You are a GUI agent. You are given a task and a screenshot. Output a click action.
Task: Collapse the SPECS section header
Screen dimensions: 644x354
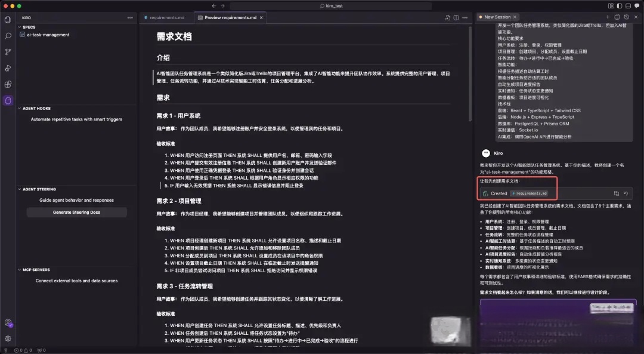coord(30,27)
